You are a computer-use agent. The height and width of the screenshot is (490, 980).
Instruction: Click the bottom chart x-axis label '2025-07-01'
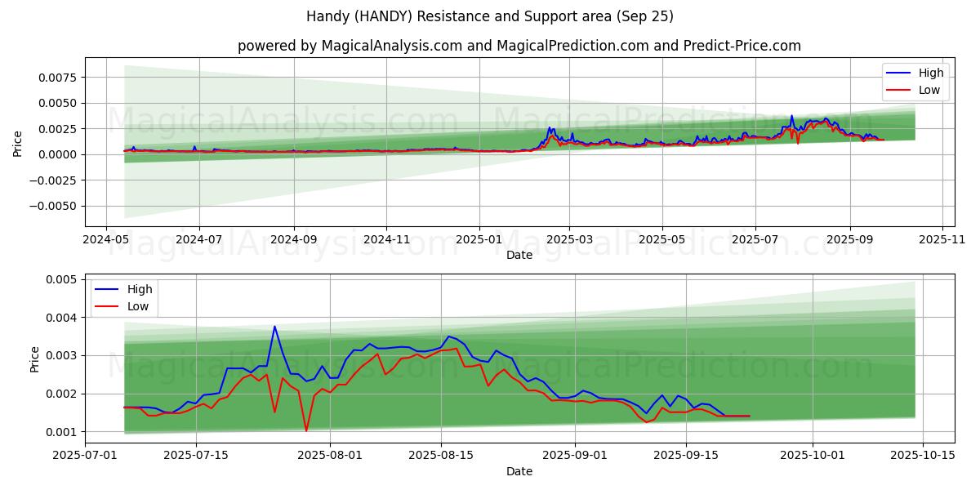86,457
